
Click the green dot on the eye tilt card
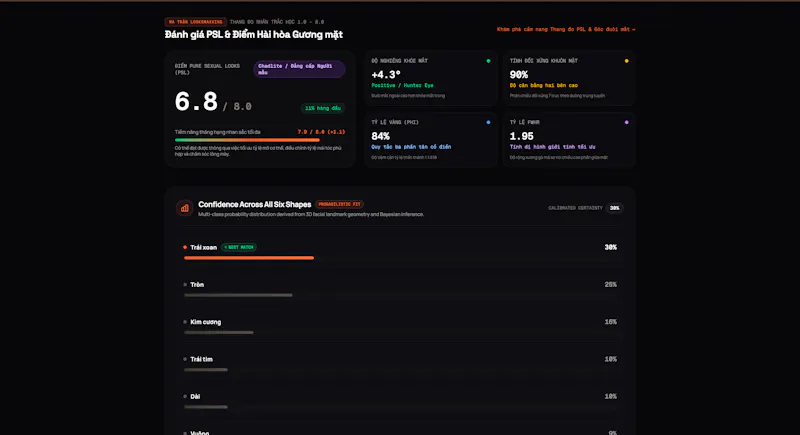[x=488, y=61]
